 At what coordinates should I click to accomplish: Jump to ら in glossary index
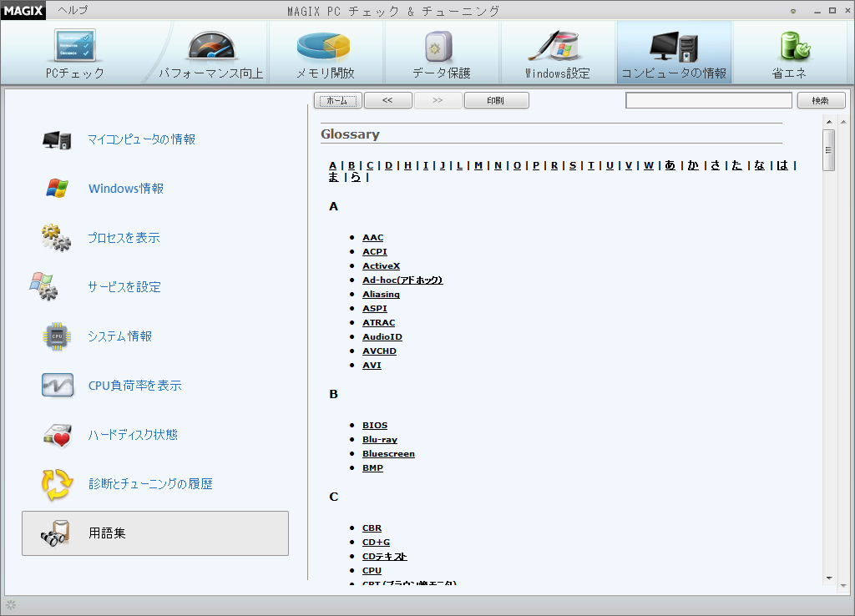[x=356, y=177]
